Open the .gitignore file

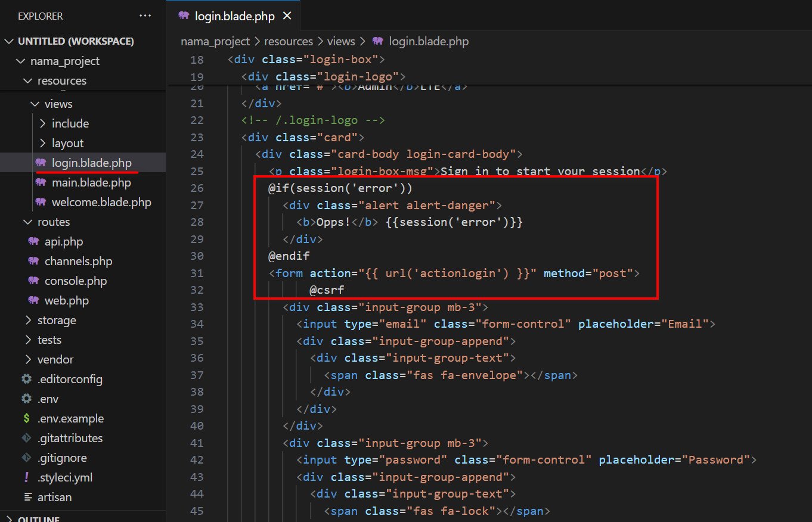coord(83,458)
